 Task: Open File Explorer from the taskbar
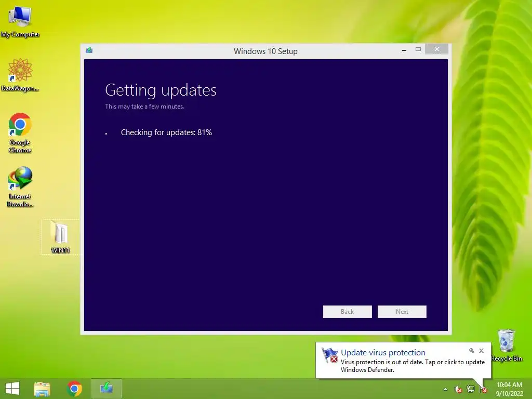tap(42, 389)
